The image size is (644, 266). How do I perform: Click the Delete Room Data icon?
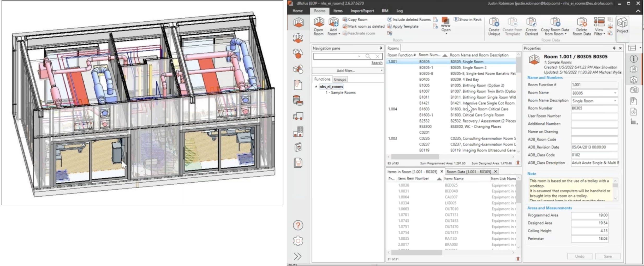pyautogui.click(x=582, y=26)
